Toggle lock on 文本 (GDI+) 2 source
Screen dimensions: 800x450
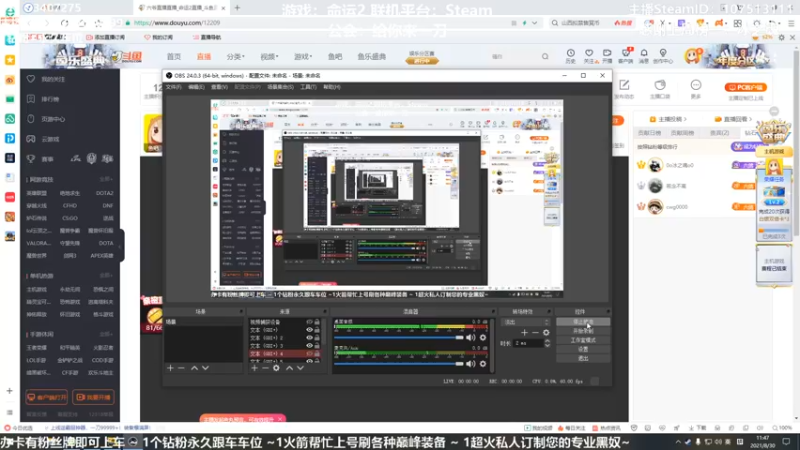pos(317,338)
